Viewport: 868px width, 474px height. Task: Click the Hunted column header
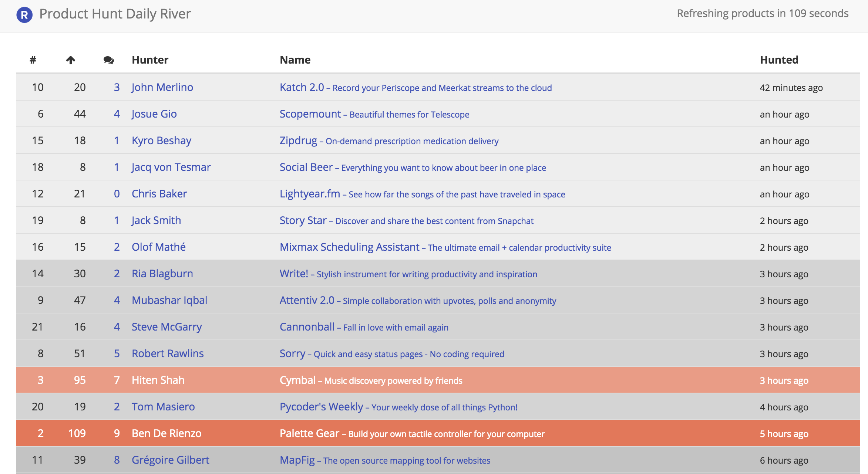click(x=779, y=60)
